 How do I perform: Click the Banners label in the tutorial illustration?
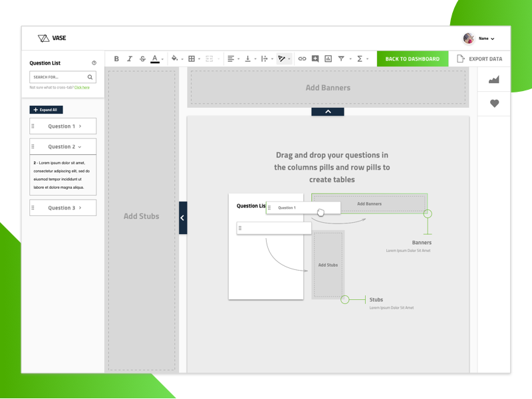click(422, 242)
